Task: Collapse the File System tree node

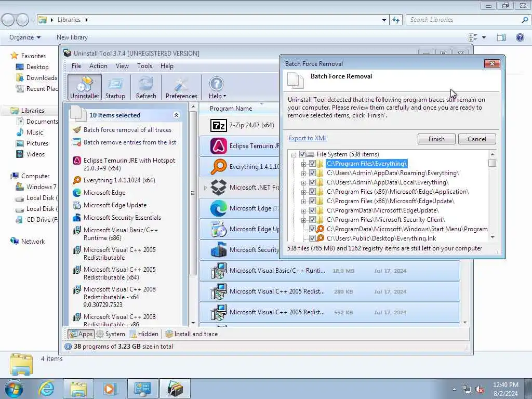Action: click(294, 154)
